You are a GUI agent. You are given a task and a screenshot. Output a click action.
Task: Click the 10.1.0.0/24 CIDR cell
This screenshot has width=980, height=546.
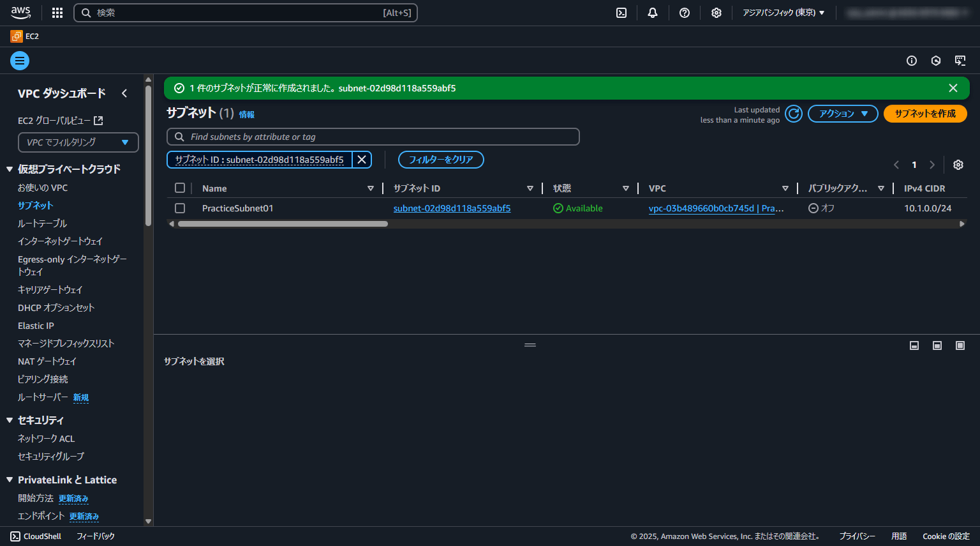coord(928,208)
